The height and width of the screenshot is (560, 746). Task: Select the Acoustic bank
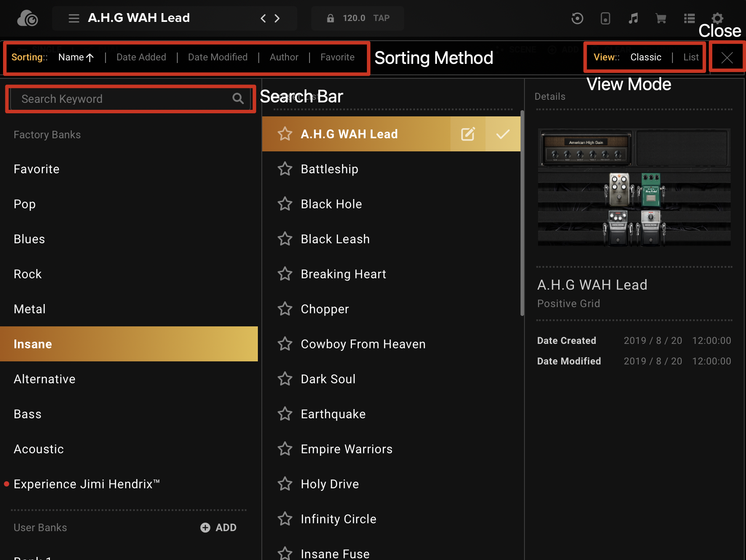coord(129,449)
